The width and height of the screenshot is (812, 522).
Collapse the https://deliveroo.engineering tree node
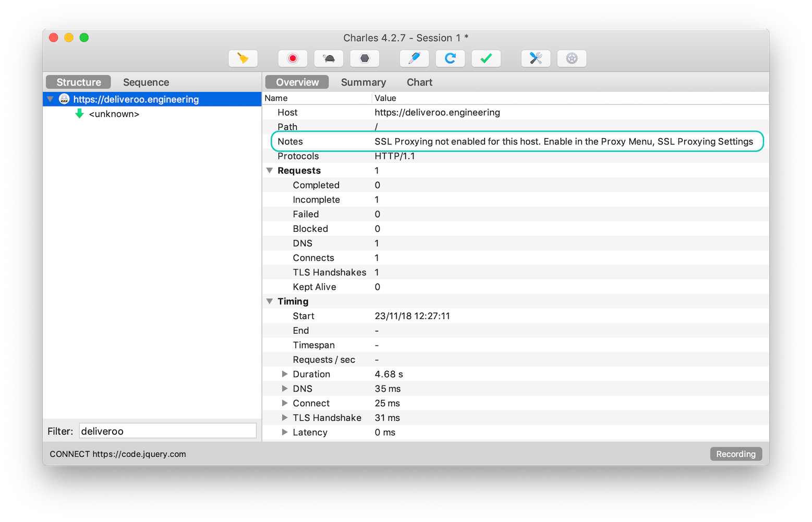50,99
